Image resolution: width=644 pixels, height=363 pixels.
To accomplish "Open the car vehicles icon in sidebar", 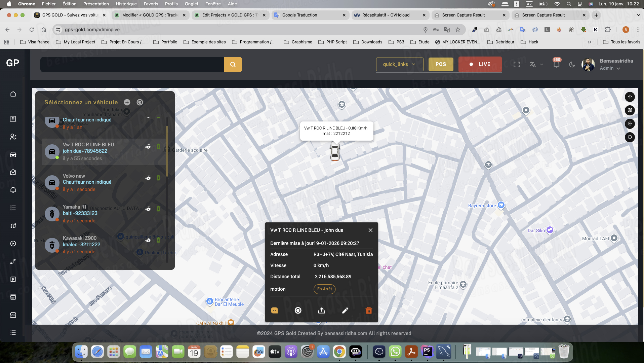I will click(13, 154).
